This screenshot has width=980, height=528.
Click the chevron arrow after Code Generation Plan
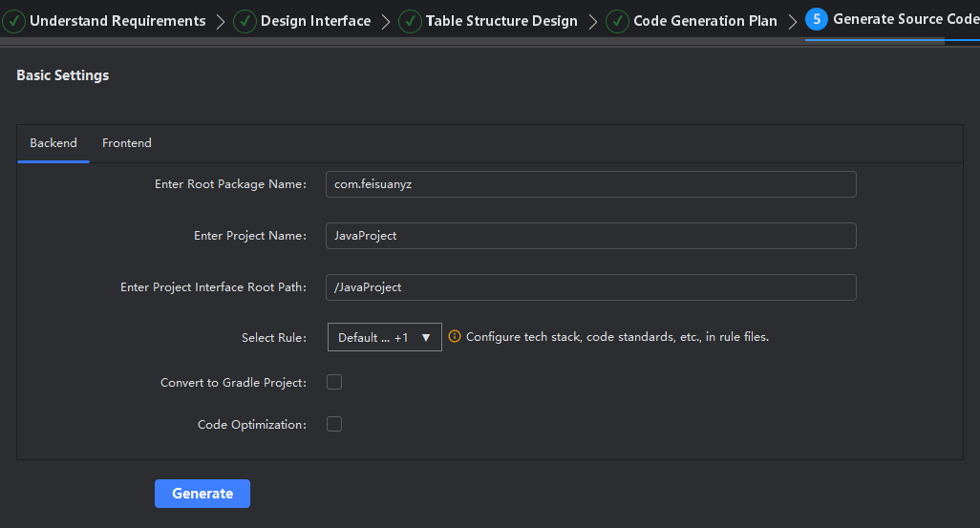pos(792,21)
